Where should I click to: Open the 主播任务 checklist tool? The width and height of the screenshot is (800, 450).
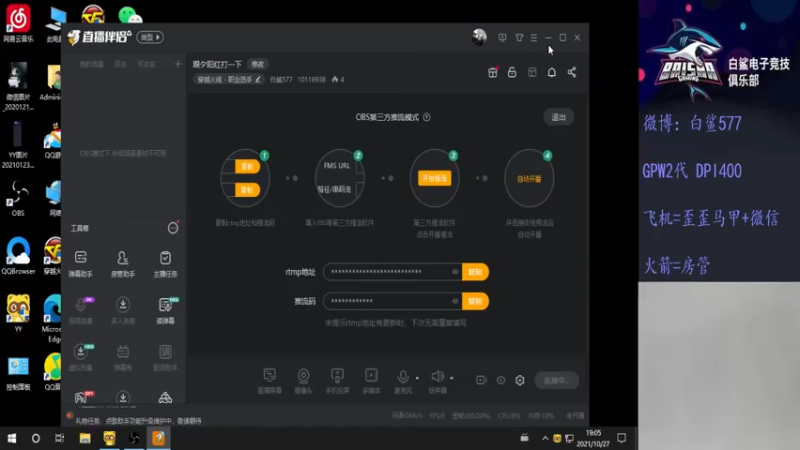[x=165, y=264]
